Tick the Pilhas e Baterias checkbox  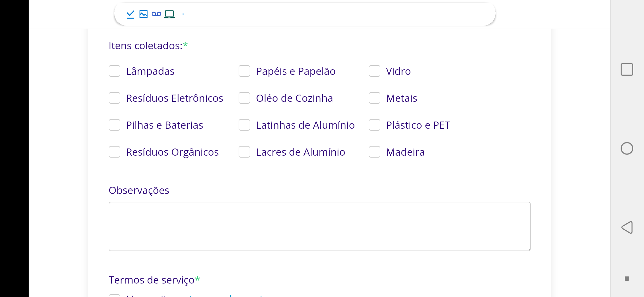114,125
